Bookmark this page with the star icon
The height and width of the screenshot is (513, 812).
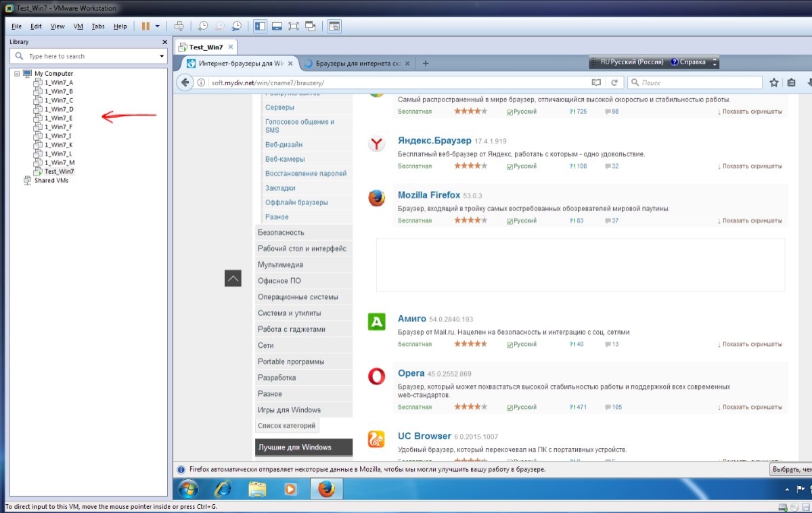(774, 83)
